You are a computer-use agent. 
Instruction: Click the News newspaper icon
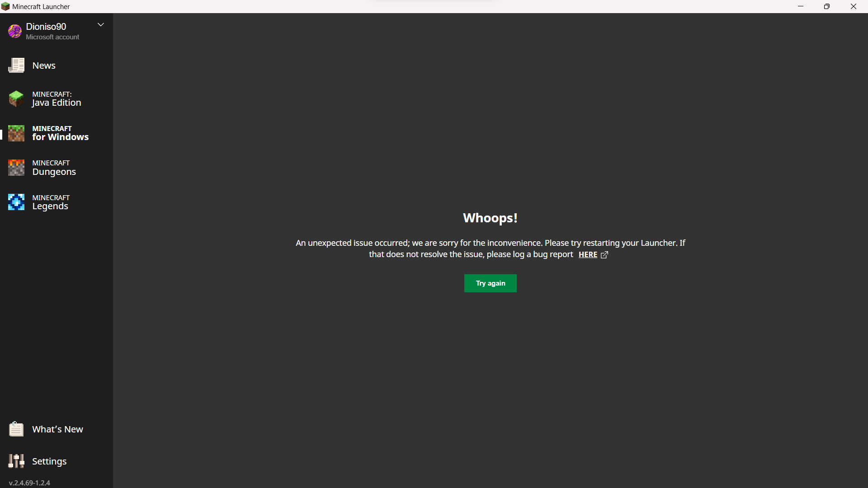coord(16,66)
